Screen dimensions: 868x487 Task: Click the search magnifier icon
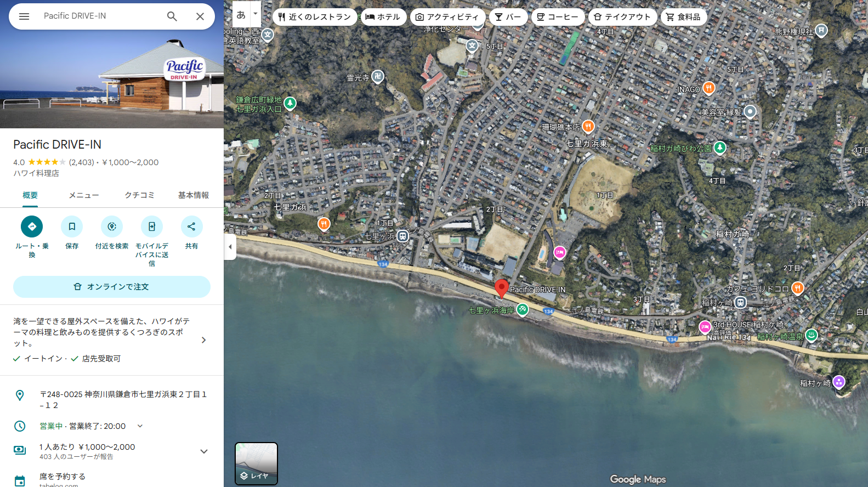[x=172, y=16]
